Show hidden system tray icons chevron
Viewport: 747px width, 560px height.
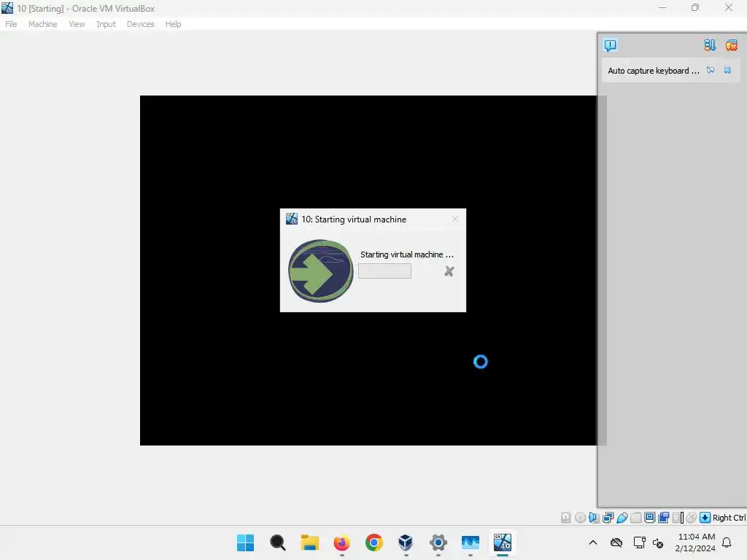pyautogui.click(x=593, y=542)
